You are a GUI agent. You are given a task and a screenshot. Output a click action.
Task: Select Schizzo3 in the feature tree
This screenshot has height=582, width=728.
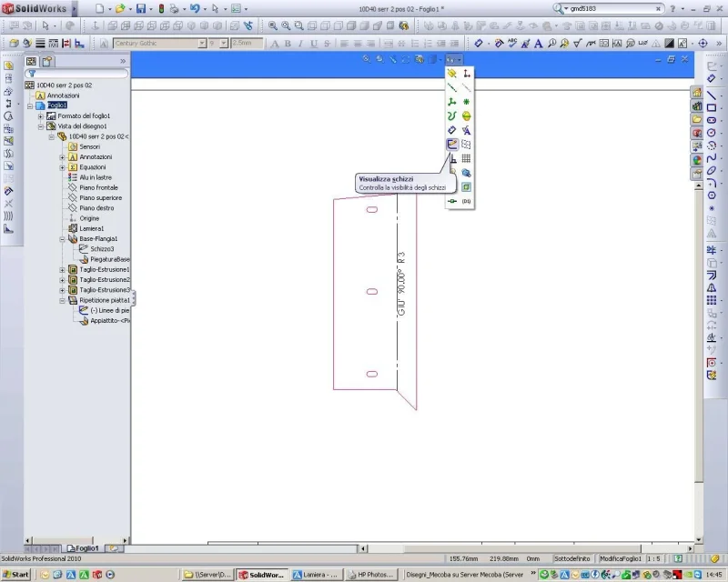[101, 248]
